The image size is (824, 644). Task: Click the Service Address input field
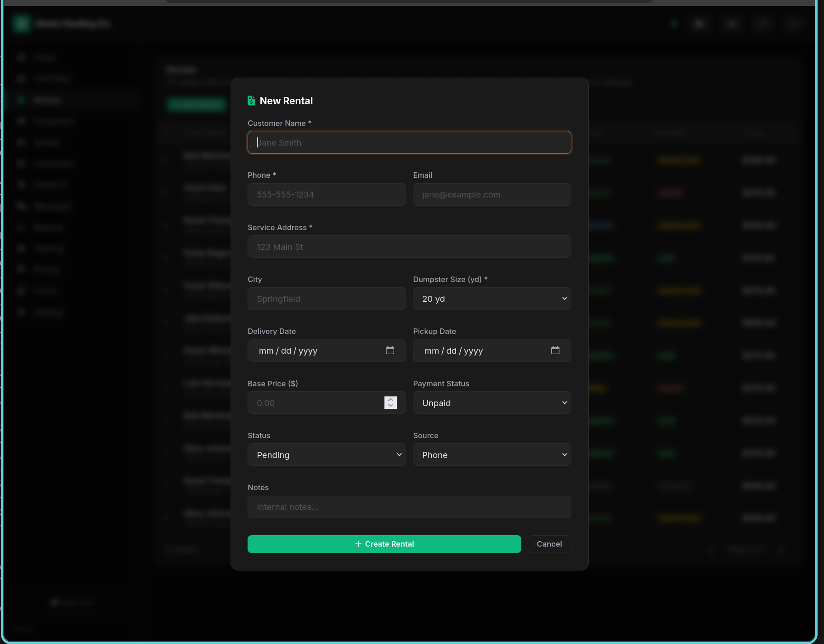(409, 247)
